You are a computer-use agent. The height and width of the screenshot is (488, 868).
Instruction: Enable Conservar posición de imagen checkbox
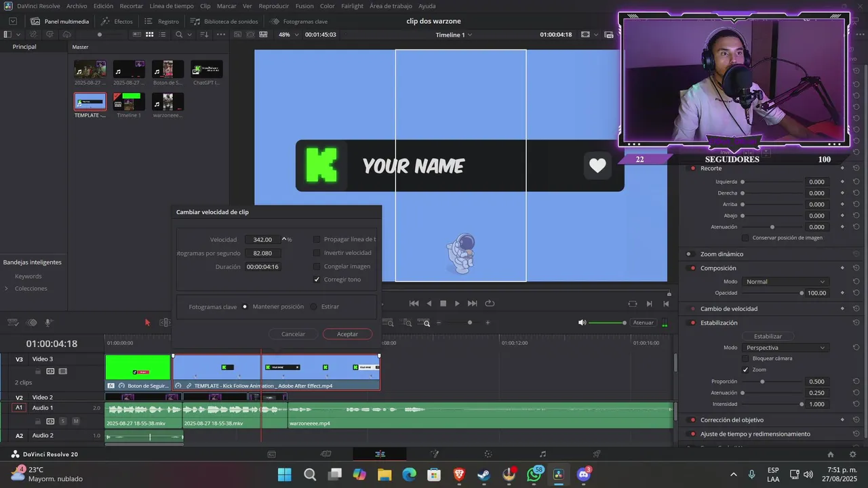[745, 238]
